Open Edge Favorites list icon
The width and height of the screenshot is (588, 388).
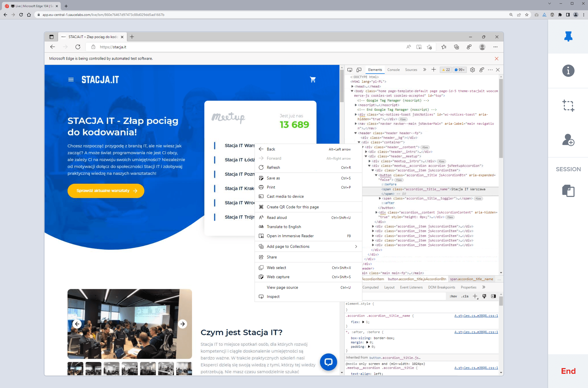[x=444, y=47]
